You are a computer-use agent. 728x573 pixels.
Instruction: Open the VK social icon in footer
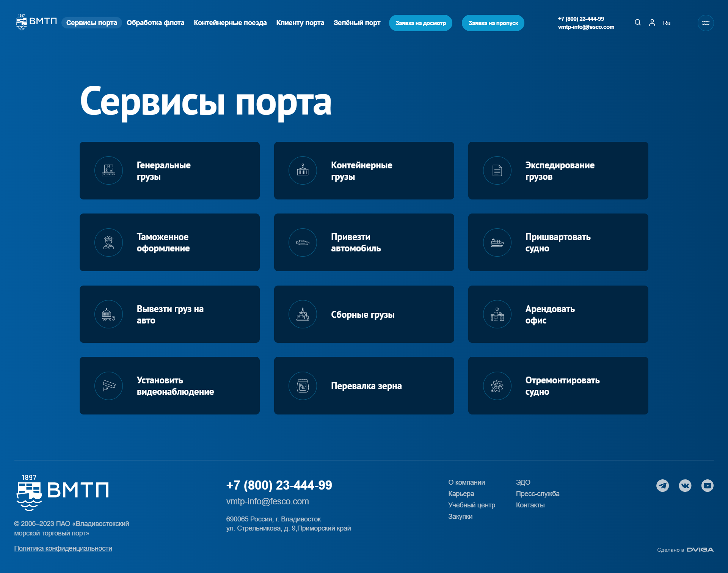tap(685, 485)
